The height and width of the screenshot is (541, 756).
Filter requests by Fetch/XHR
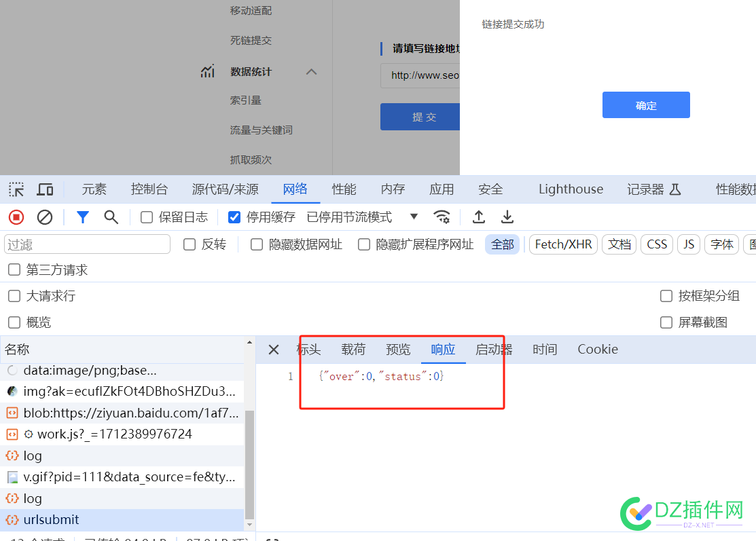(x=564, y=245)
